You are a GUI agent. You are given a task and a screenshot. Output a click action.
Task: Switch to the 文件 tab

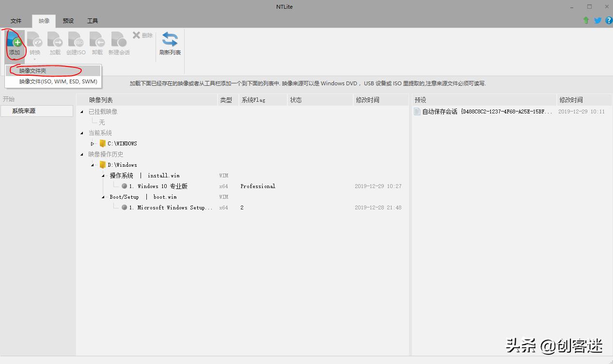16,21
